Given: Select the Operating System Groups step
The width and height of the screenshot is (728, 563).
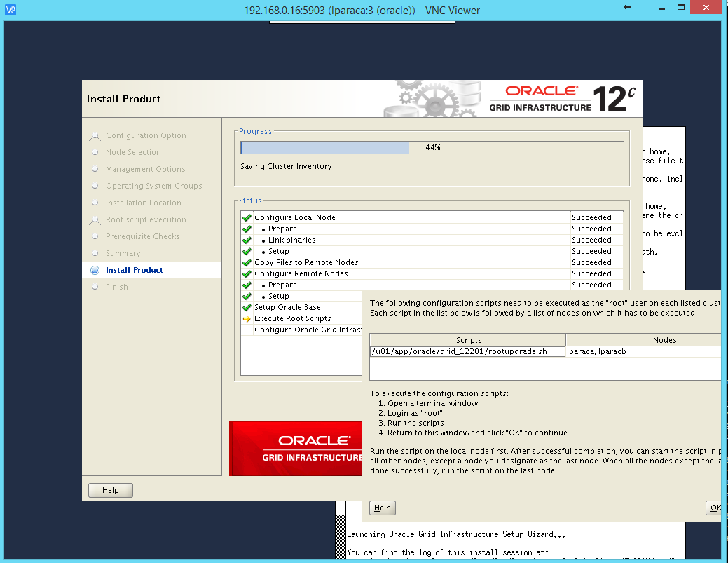Looking at the screenshot, I should [x=153, y=186].
